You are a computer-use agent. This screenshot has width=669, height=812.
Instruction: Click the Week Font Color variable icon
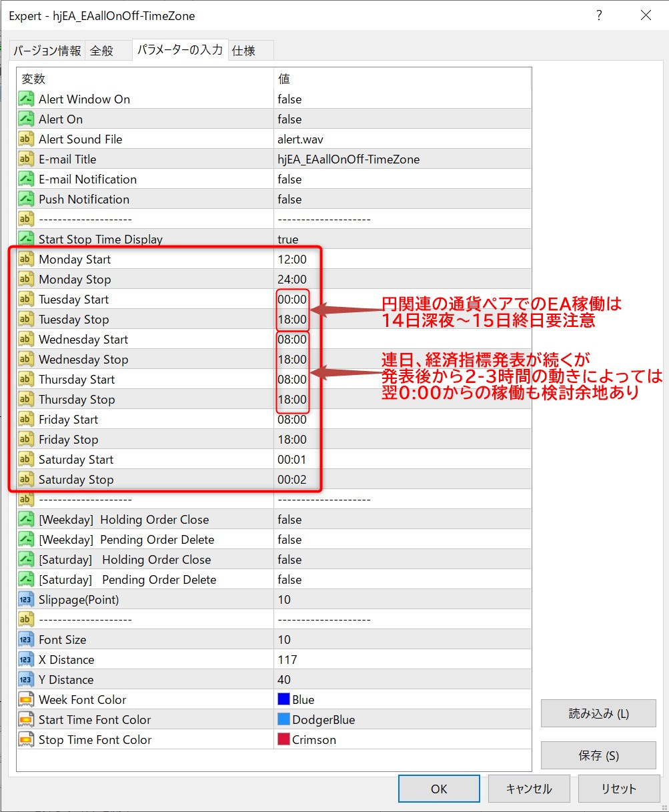pos(26,700)
